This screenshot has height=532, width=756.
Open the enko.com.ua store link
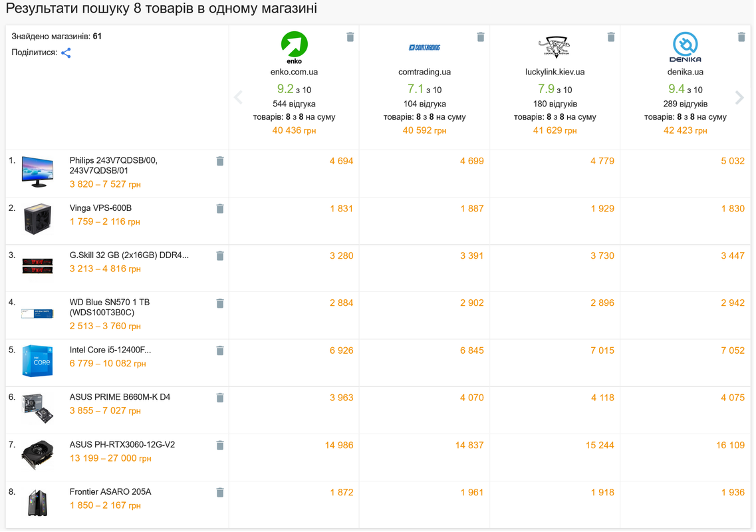(295, 72)
